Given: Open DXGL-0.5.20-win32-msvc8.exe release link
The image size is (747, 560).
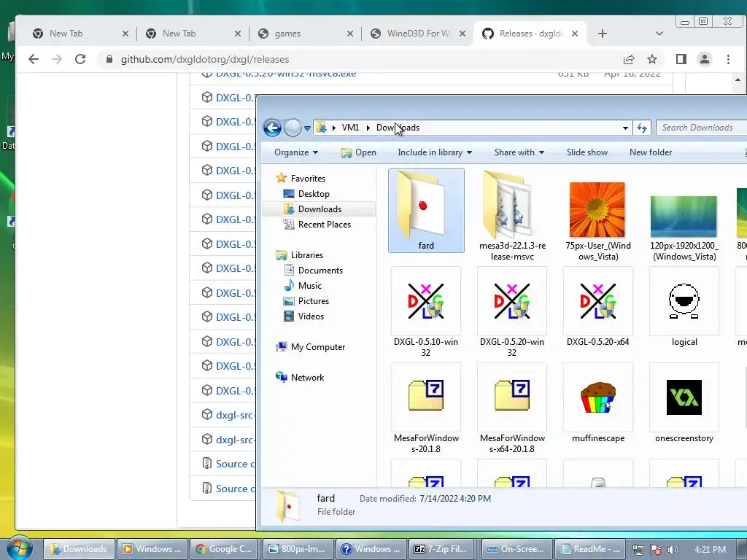Looking at the screenshot, I should (x=286, y=74).
